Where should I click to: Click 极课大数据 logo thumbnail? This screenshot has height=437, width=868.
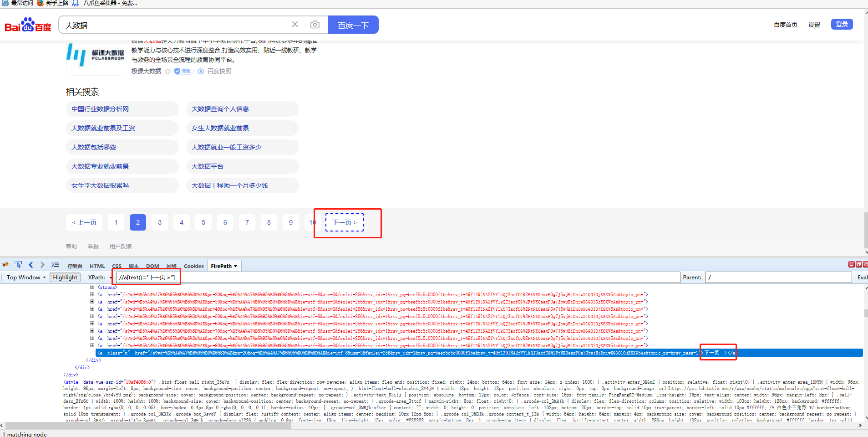click(95, 58)
